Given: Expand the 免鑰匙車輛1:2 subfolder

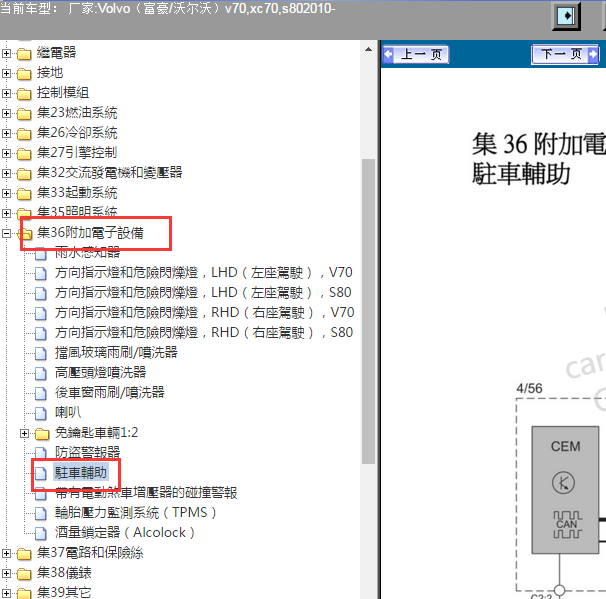Looking at the screenshot, I should tap(24, 434).
